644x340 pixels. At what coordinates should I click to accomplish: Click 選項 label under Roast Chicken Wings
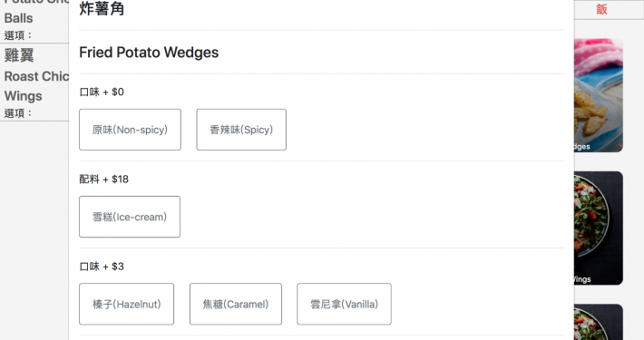tap(17, 113)
